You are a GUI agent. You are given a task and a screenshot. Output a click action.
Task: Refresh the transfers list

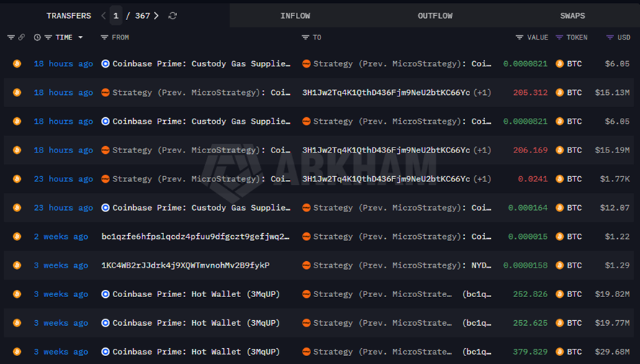point(173,16)
